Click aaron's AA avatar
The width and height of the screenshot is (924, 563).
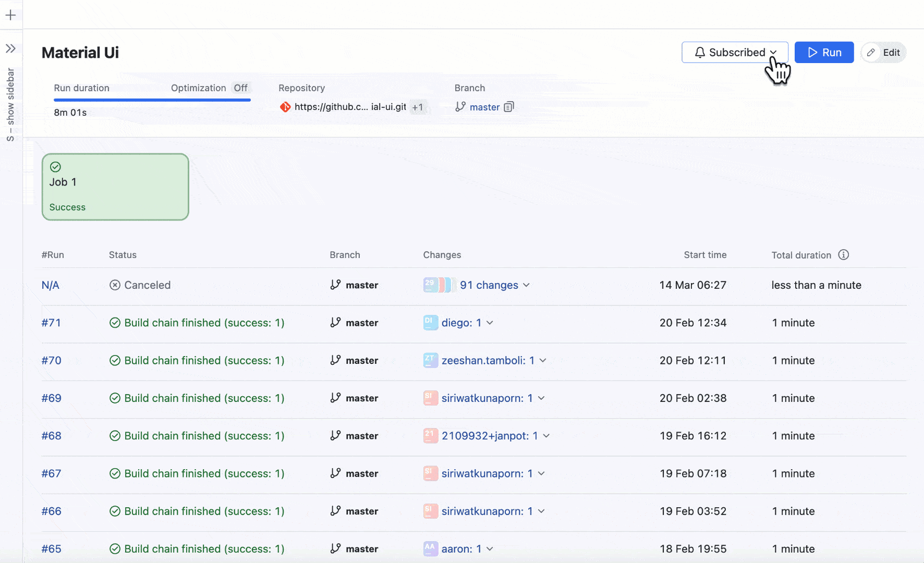click(430, 549)
